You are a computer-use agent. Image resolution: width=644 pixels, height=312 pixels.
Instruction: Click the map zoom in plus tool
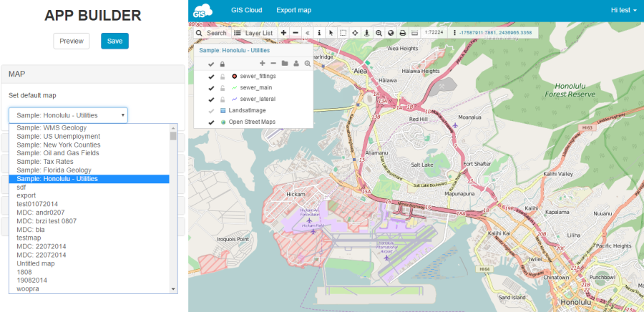pos(283,33)
